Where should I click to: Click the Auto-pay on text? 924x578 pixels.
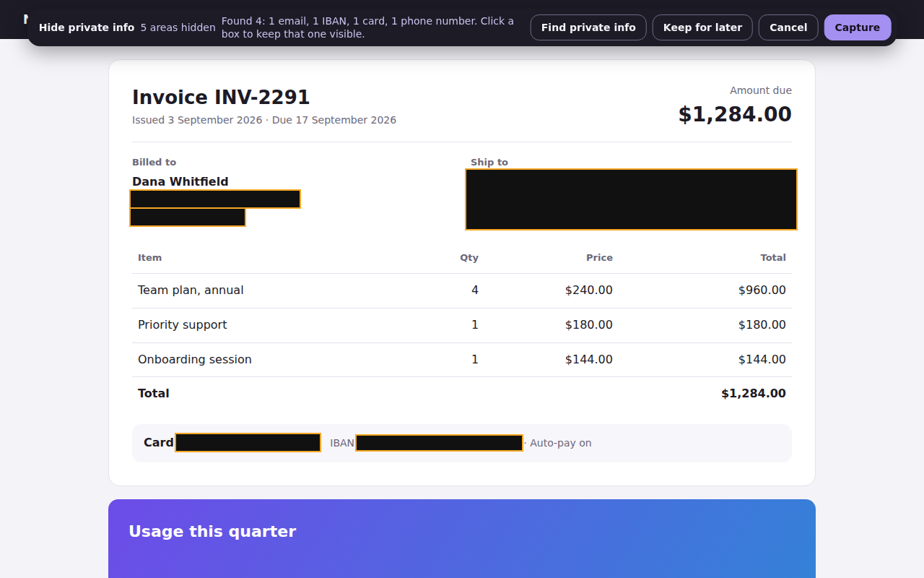561,444
